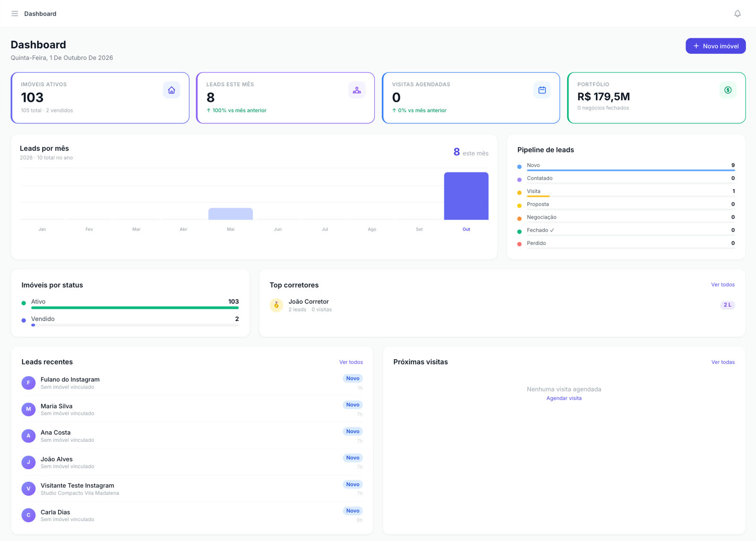Screen dimensions: 756x541
Task: Click the Out bar in leads chart
Action: click(466, 196)
